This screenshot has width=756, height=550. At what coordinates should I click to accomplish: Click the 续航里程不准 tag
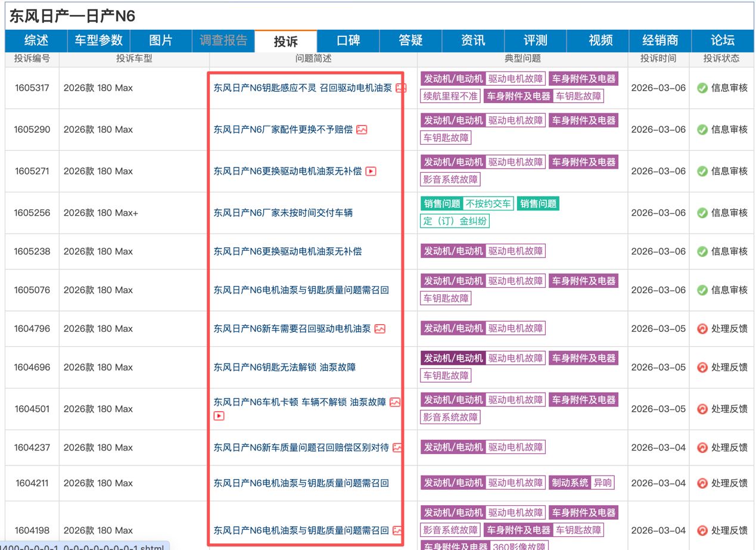[451, 96]
